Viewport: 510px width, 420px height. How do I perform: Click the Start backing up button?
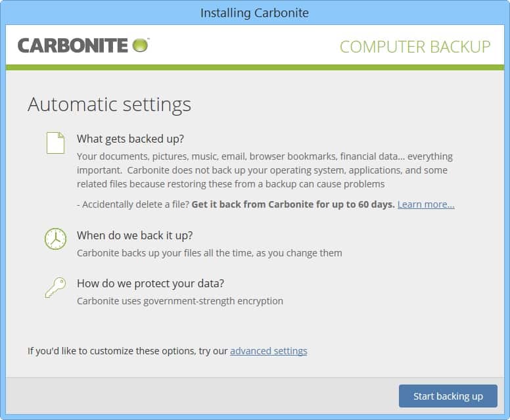click(x=448, y=396)
